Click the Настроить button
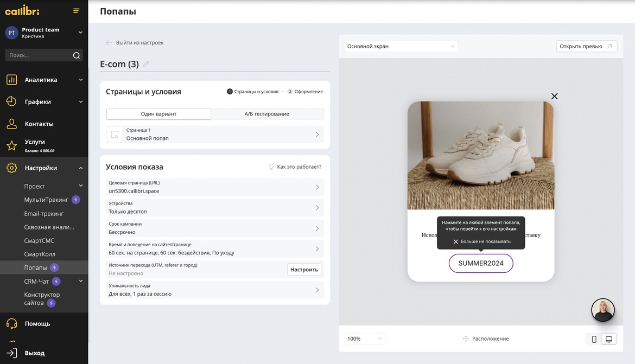The width and height of the screenshot is (635, 364). pos(304,270)
